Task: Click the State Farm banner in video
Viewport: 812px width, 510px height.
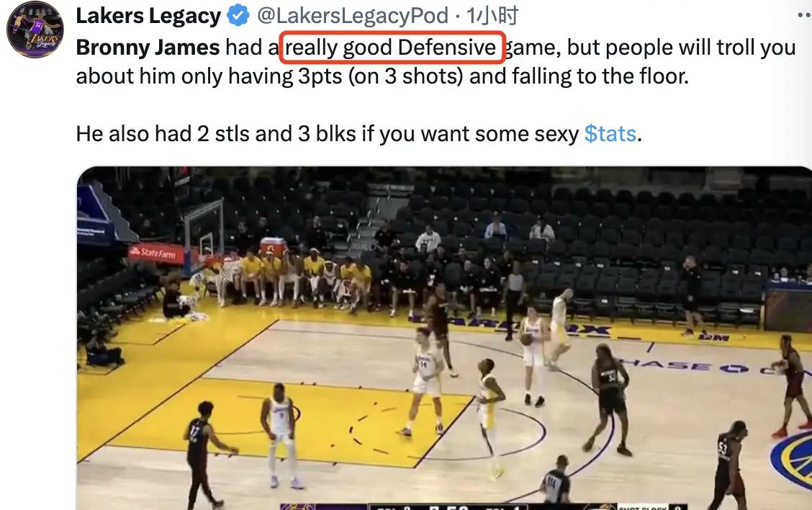Action: tap(157, 252)
